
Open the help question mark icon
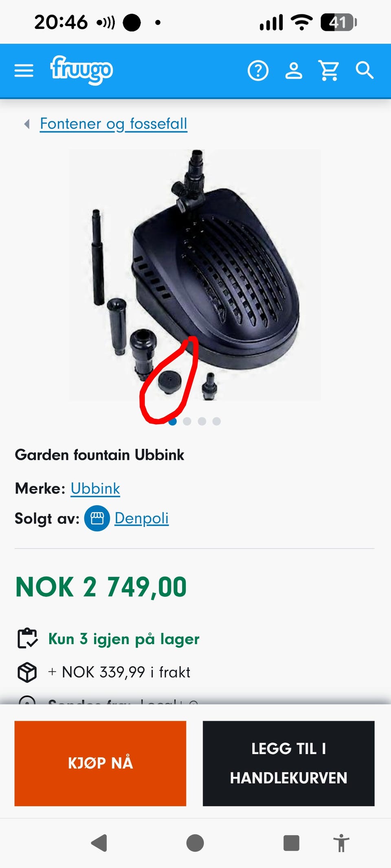click(x=258, y=71)
